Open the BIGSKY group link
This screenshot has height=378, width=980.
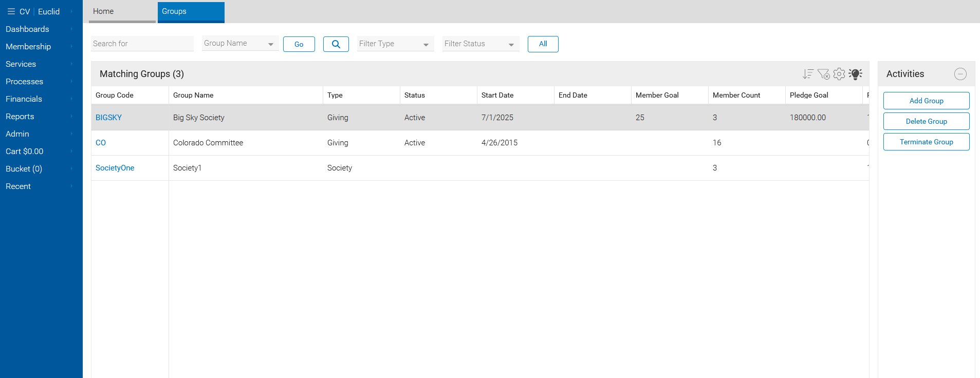point(108,118)
